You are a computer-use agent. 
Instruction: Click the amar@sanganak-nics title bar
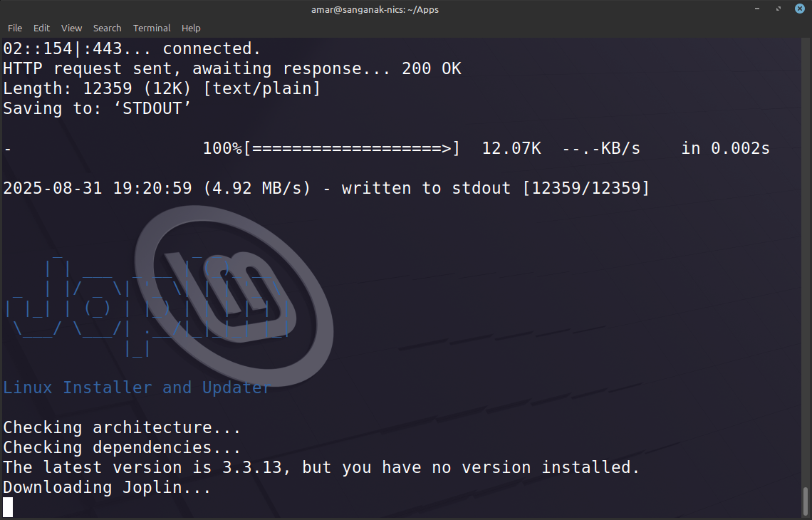click(x=375, y=9)
